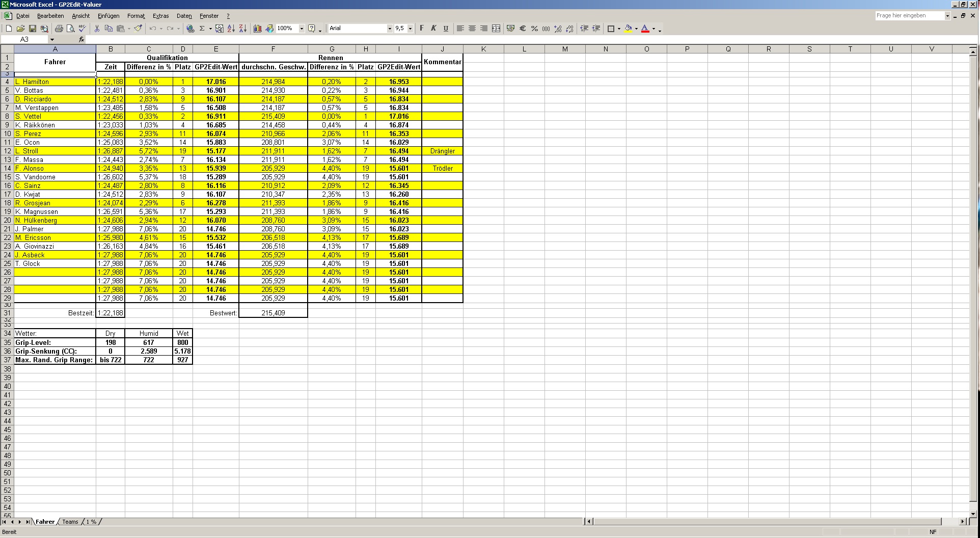Sort ascending with the A-Z icon
Image resolution: width=980 pixels, height=538 pixels.
pos(231,29)
